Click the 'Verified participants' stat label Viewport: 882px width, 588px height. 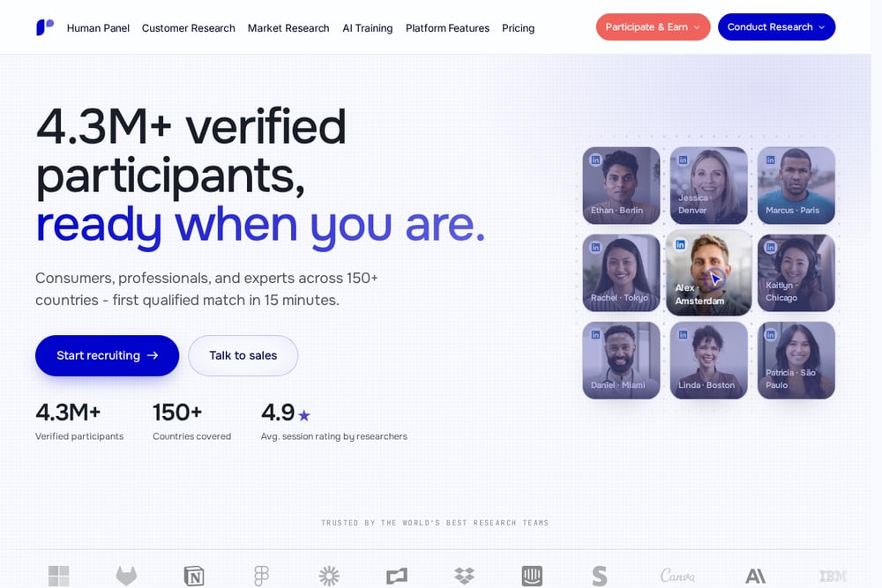coord(79,436)
